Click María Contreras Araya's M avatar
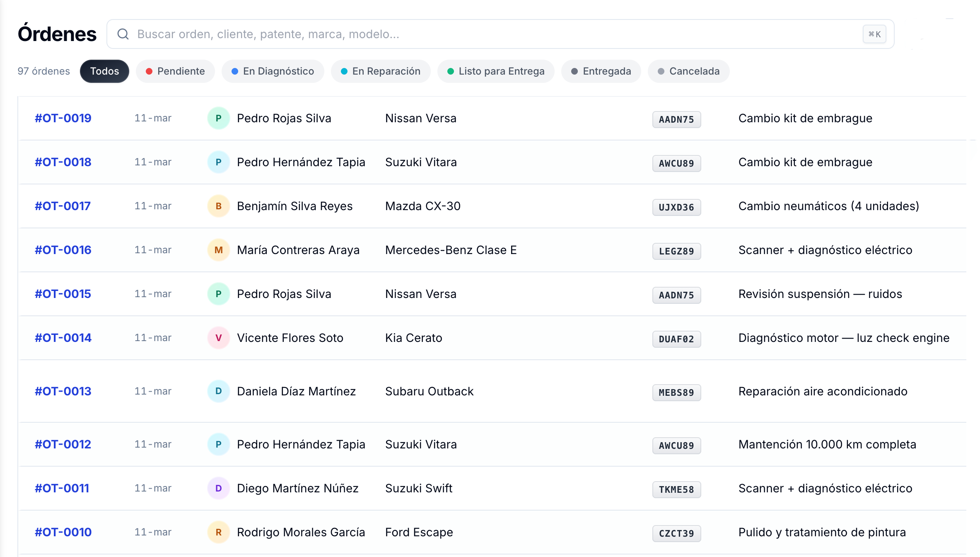980x557 pixels. pyautogui.click(x=219, y=250)
